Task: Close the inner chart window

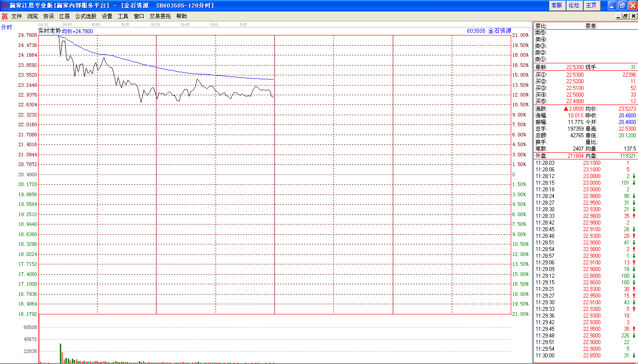Action: click(x=633, y=16)
